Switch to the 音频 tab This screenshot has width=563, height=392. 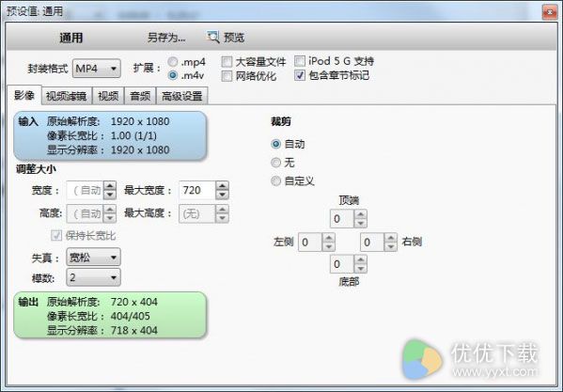tap(140, 96)
